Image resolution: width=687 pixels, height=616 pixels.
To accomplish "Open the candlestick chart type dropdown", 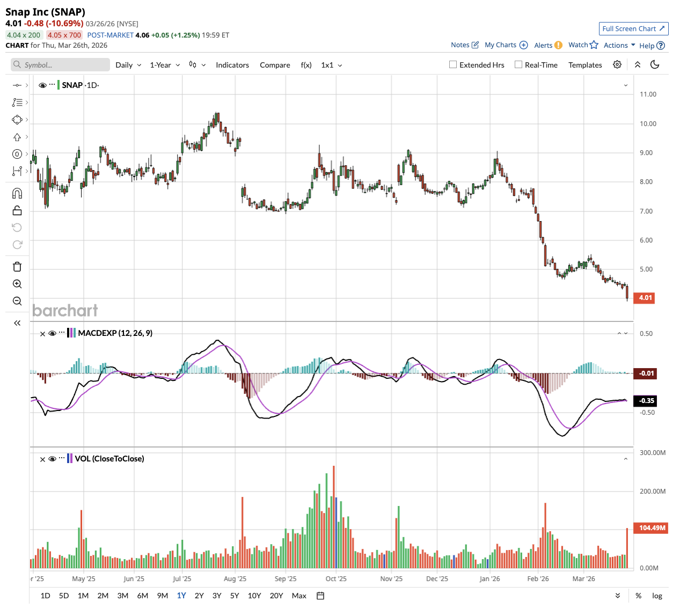I will click(198, 65).
